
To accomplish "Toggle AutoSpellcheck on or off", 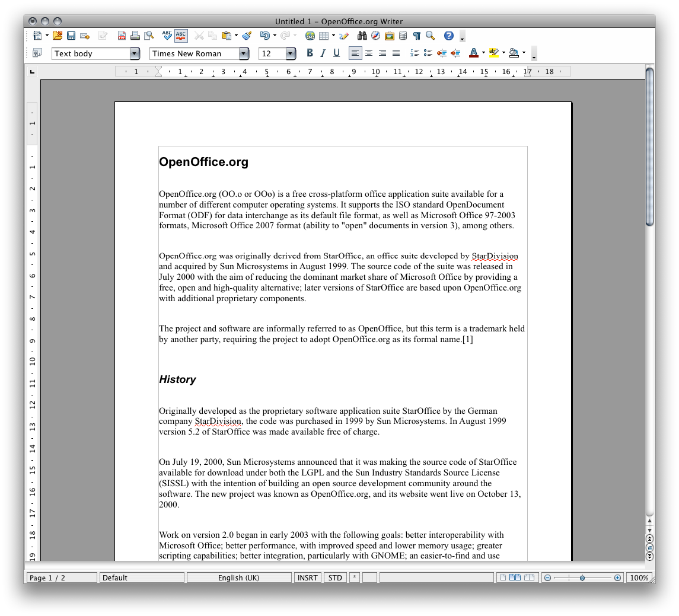I will [180, 36].
